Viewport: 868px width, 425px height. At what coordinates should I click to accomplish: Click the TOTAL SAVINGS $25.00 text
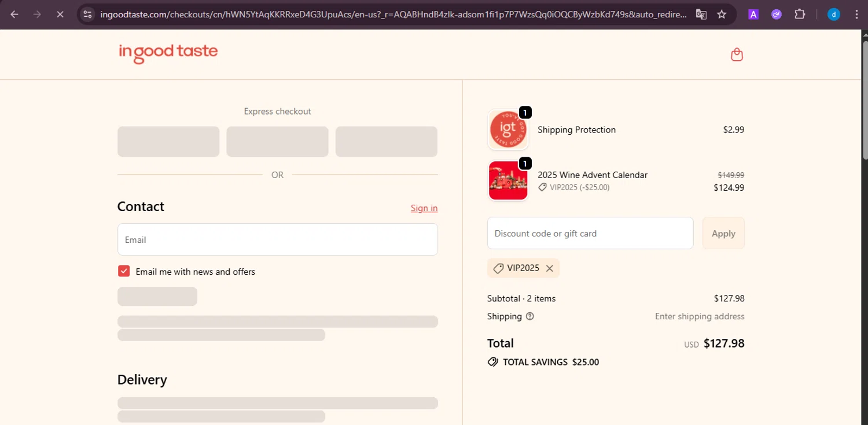point(551,362)
